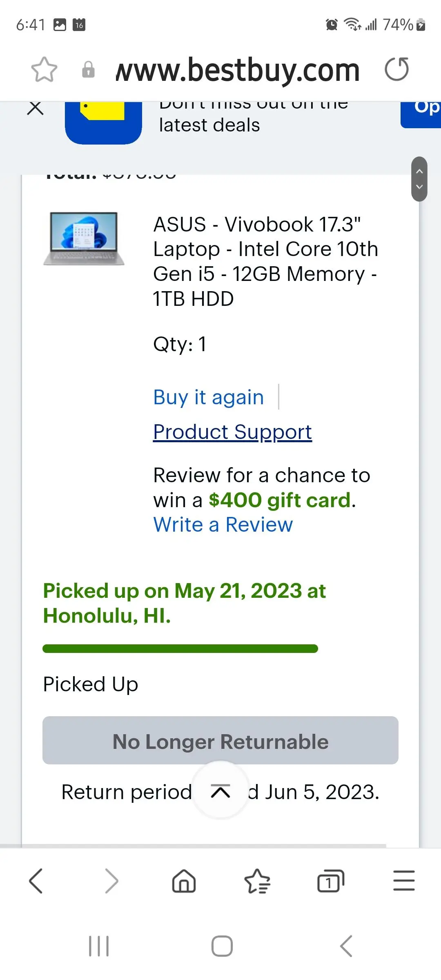Open the browser hamburger menu

pos(404,881)
